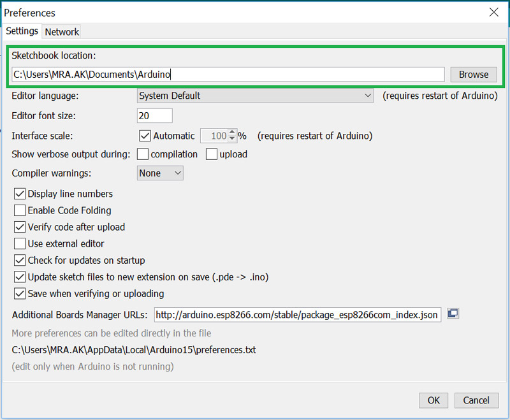Close the Preferences dialog with X

[x=493, y=12]
